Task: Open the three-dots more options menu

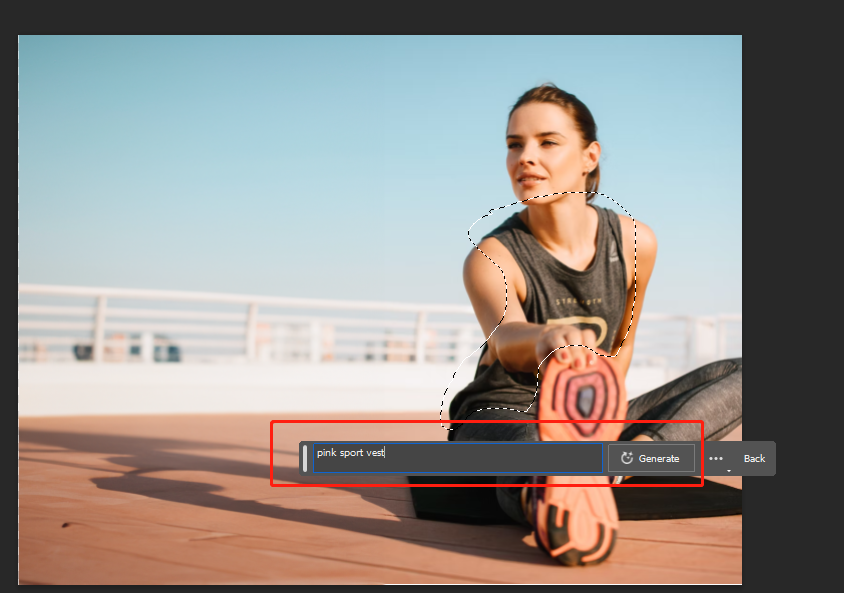Action: tap(716, 458)
